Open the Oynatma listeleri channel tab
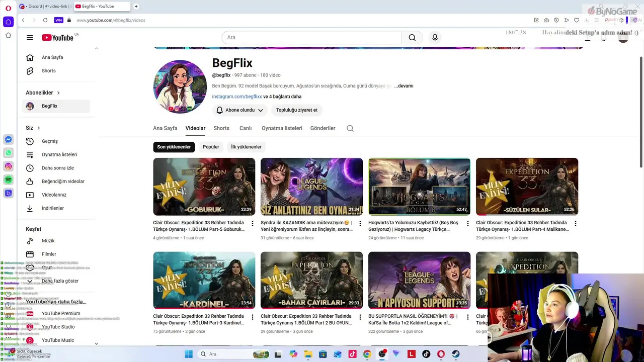644x362 pixels. click(x=282, y=128)
